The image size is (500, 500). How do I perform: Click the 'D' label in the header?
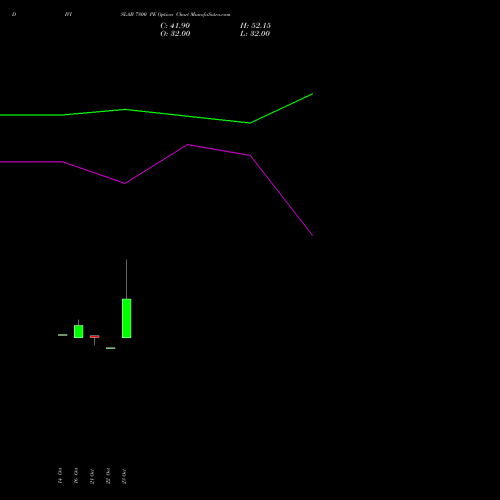tap(14, 15)
